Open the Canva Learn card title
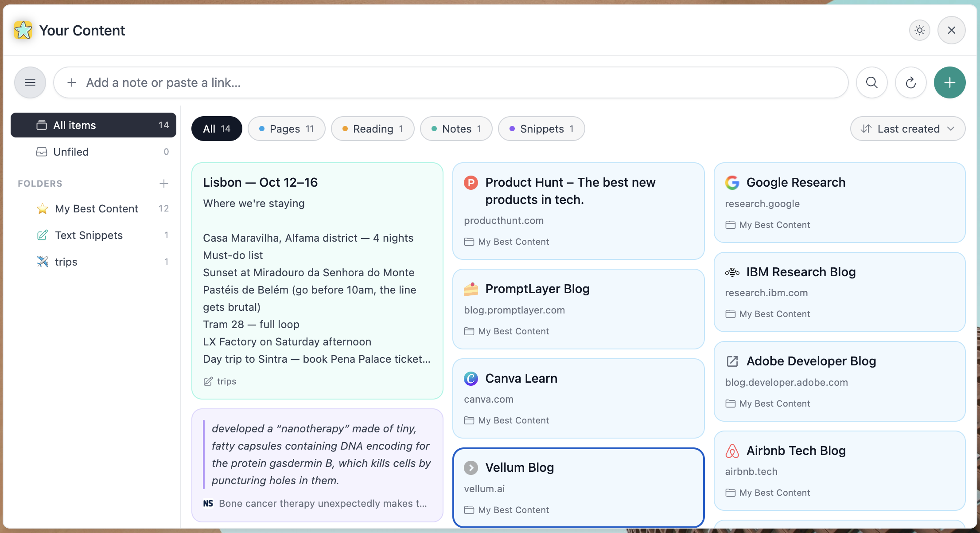Viewport: 980px width, 533px height. click(521, 378)
